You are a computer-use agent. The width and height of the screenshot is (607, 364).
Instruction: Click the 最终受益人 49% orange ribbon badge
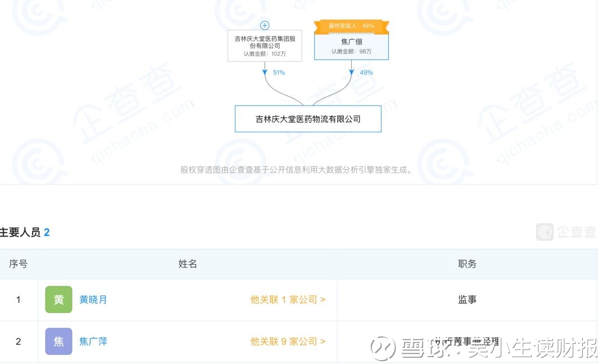click(351, 26)
